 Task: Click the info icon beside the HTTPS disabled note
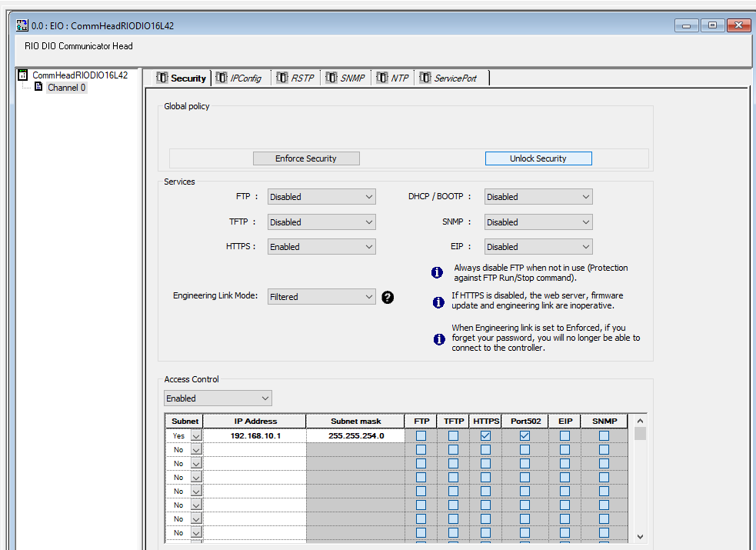[x=438, y=302]
